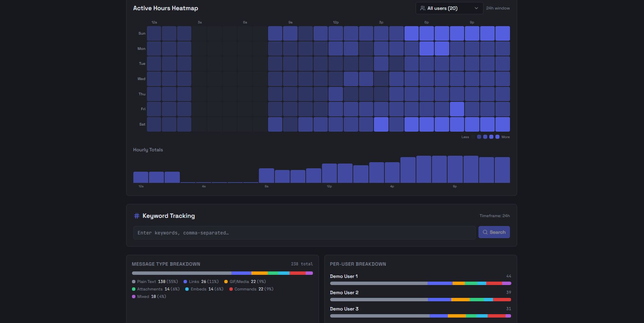Click the Saturday 3p heatmap cell
This screenshot has width=644, height=323.
coord(381,124)
